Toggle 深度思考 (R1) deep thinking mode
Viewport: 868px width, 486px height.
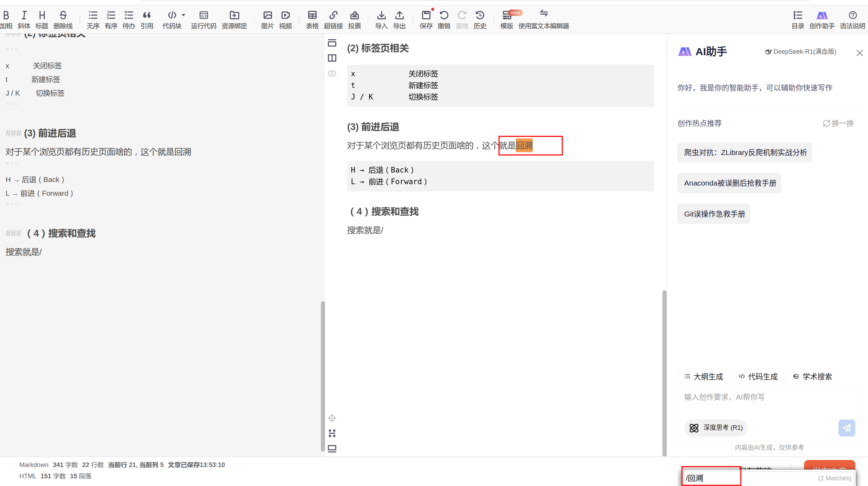tap(715, 428)
